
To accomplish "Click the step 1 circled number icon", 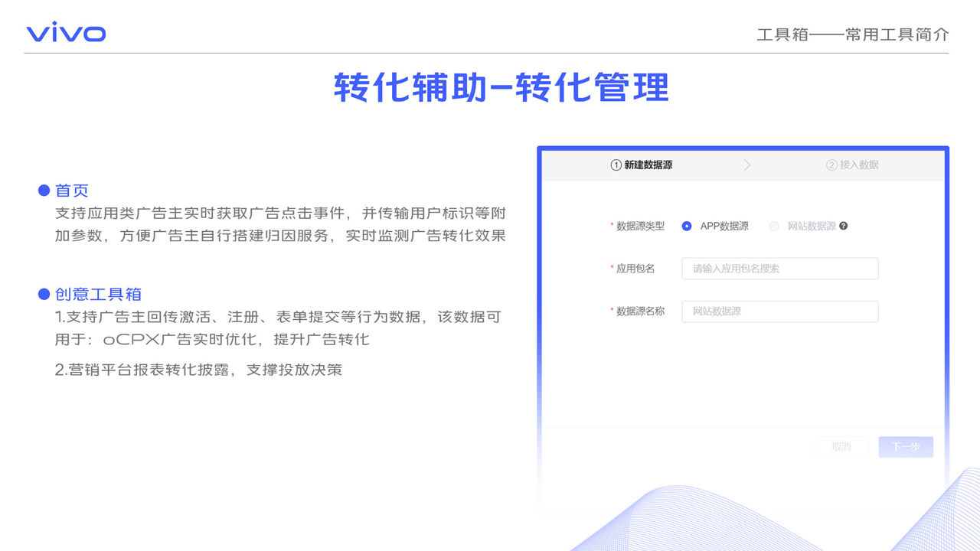I will [x=616, y=165].
